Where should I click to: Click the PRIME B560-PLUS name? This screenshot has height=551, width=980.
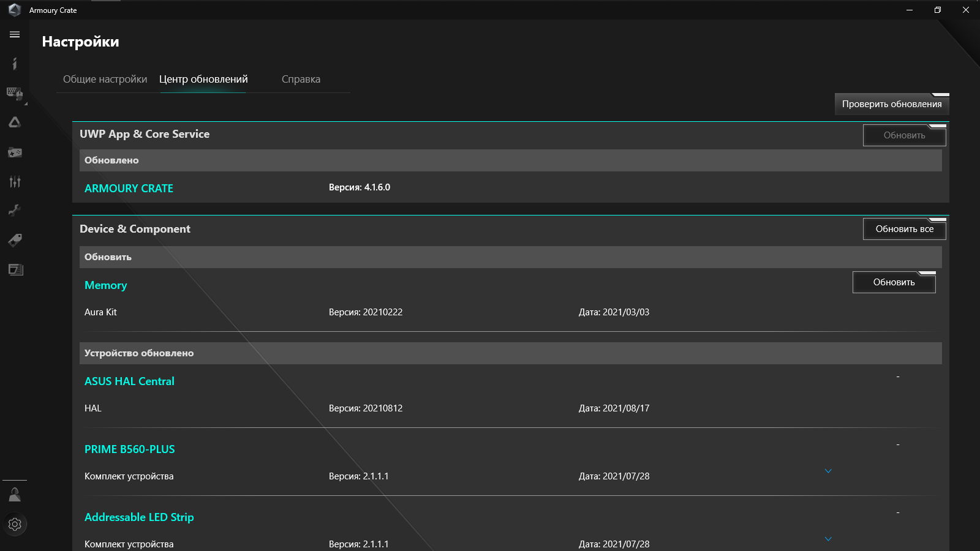129,449
